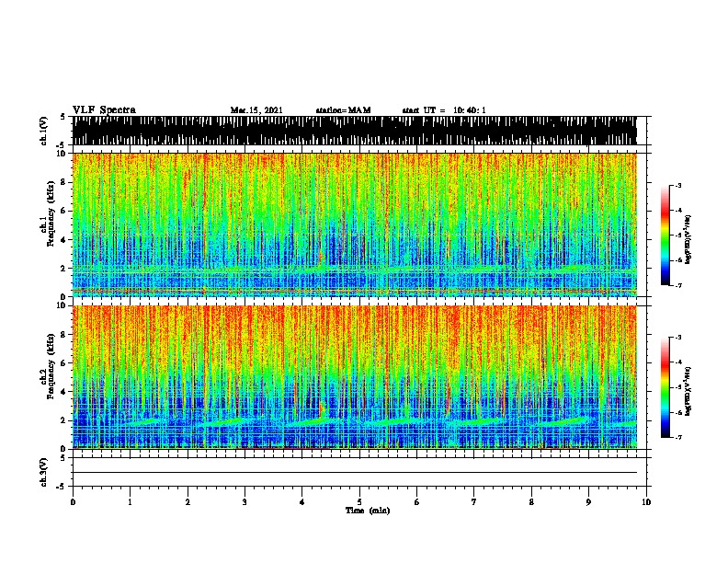Screen dimensions: 728x563
Task: Click time axis tick label "0"
Action: [73, 502]
